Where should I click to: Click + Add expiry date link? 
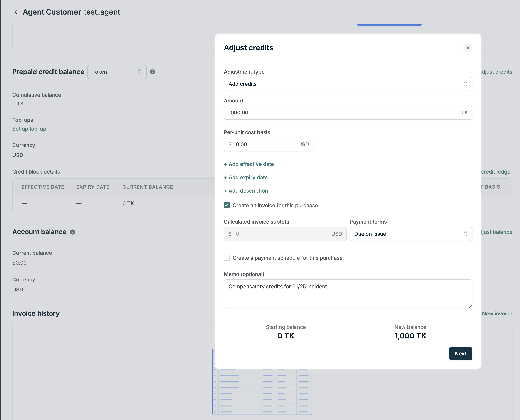[x=246, y=177]
